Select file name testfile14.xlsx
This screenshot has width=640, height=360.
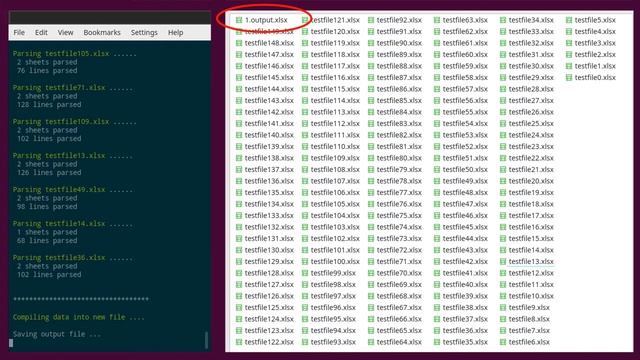[x=531, y=250]
